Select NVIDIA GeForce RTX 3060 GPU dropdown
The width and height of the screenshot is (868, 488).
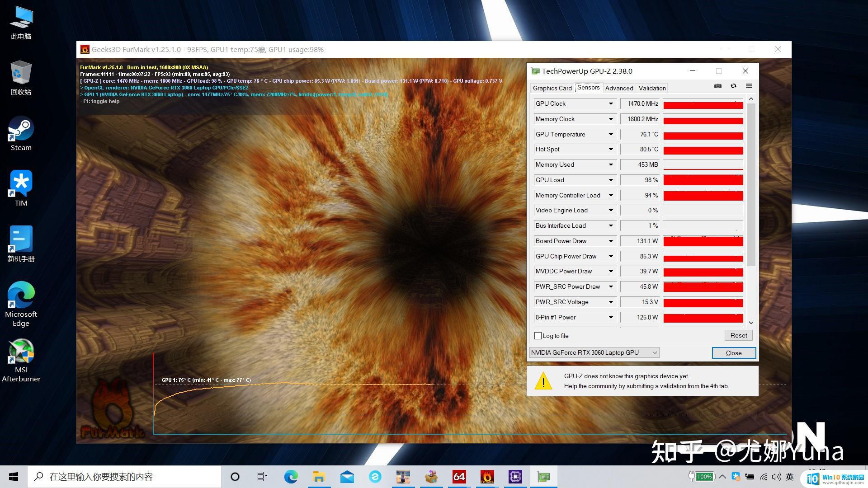point(593,352)
